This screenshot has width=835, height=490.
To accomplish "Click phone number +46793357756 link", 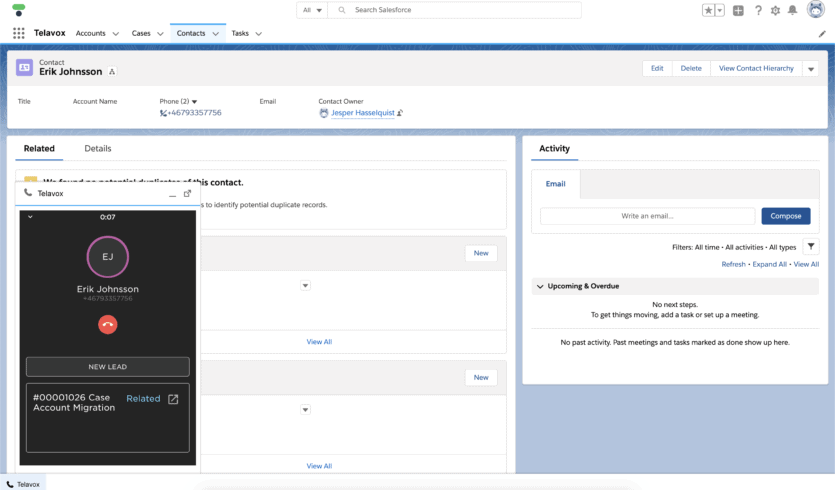I will point(194,113).
